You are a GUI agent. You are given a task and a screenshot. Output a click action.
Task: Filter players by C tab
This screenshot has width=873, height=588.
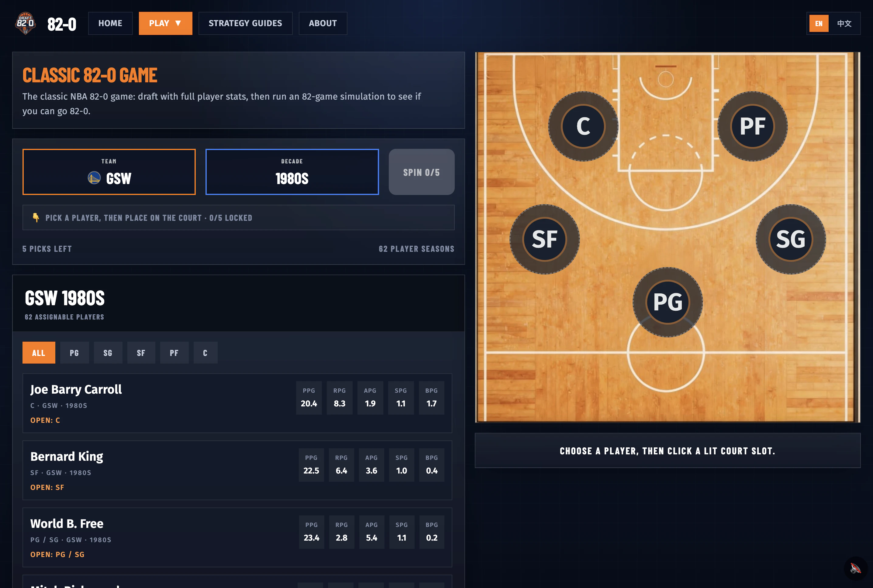(205, 353)
